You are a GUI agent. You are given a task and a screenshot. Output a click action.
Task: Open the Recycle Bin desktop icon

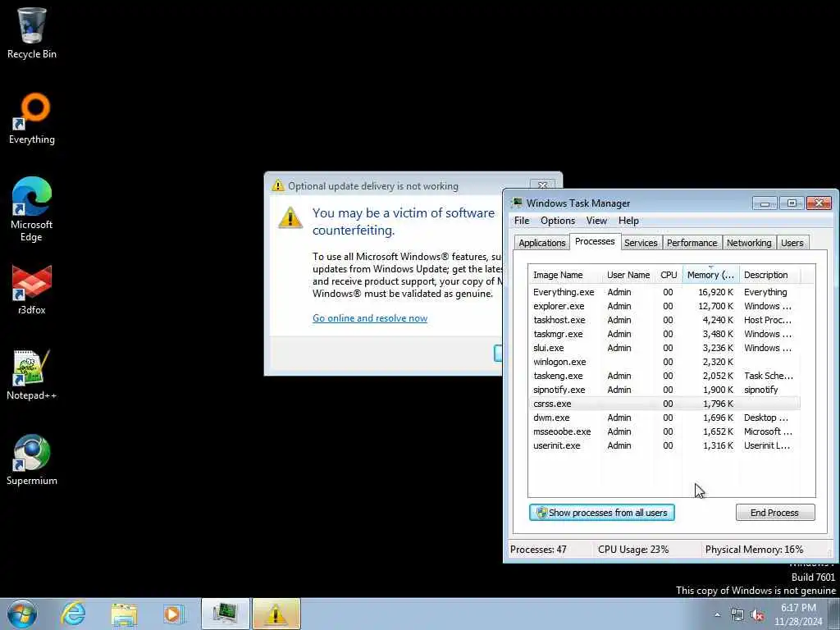pyautogui.click(x=32, y=33)
